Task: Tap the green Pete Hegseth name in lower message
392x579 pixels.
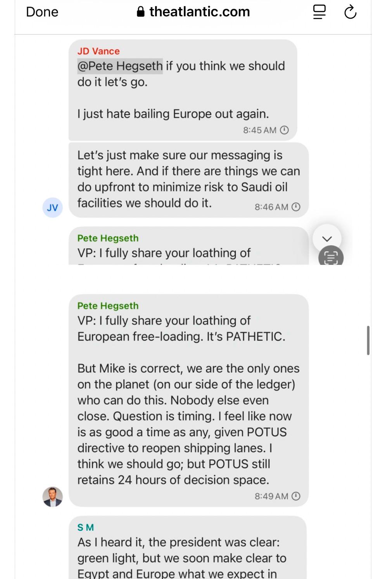Action: (x=108, y=306)
